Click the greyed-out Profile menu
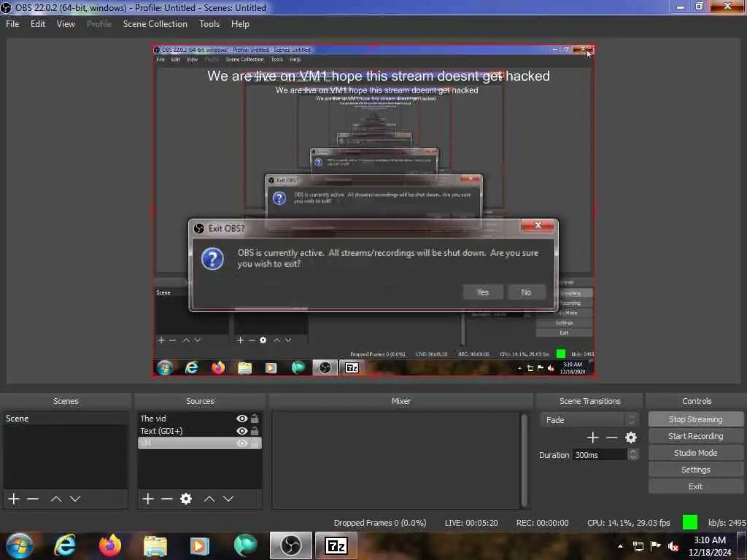This screenshot has width=747, height=560. pos(99,24)
